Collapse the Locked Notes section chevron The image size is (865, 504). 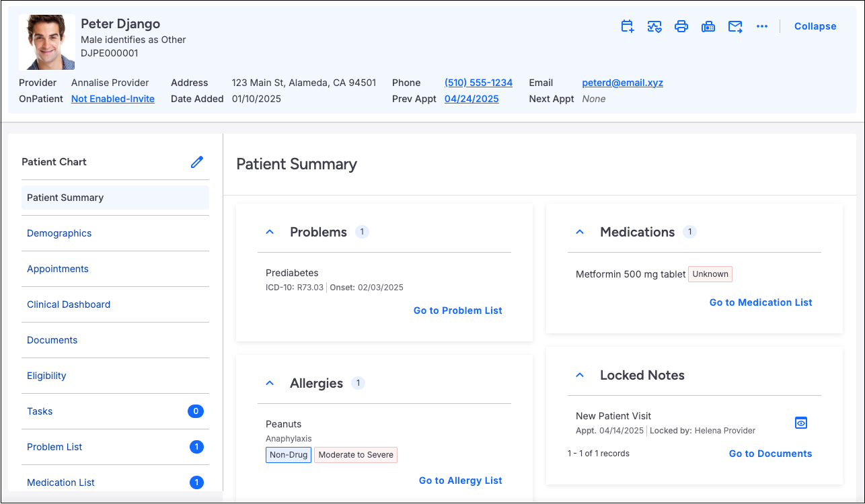[580, 375]
